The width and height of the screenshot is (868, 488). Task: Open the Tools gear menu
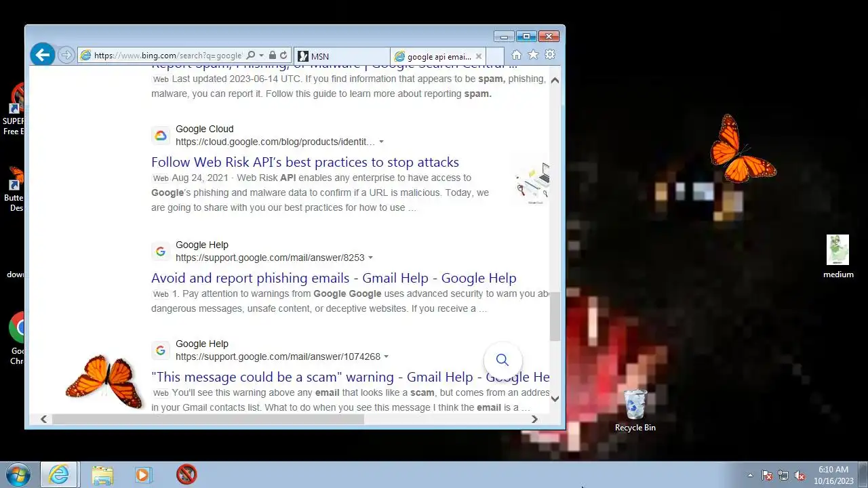tap(550, 55)
